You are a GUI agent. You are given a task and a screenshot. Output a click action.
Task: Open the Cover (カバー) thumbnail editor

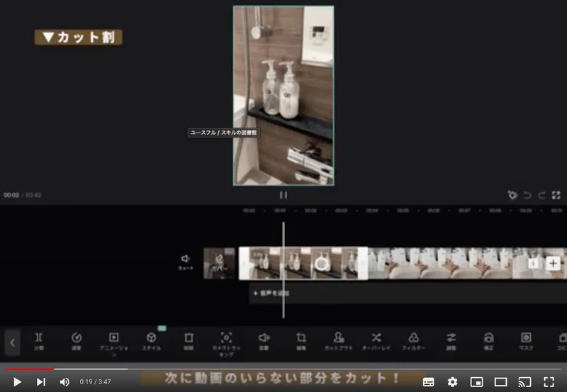[219, 263]
